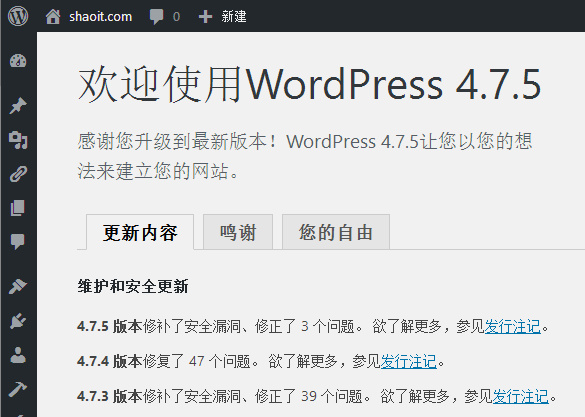The height and width of the screenshot is (417, 585).
Task: Select the 更新内容 tab
Action: [x=140, y=232]
